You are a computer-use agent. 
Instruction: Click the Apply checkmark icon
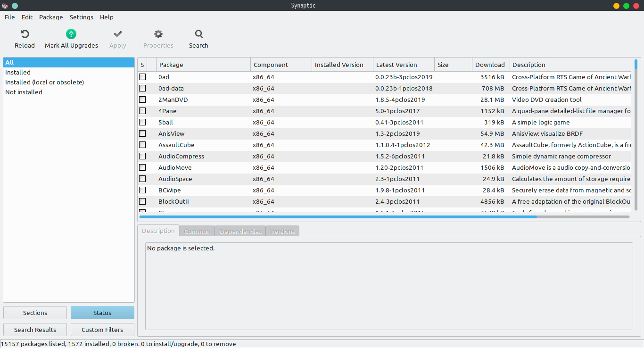point(118,34)
